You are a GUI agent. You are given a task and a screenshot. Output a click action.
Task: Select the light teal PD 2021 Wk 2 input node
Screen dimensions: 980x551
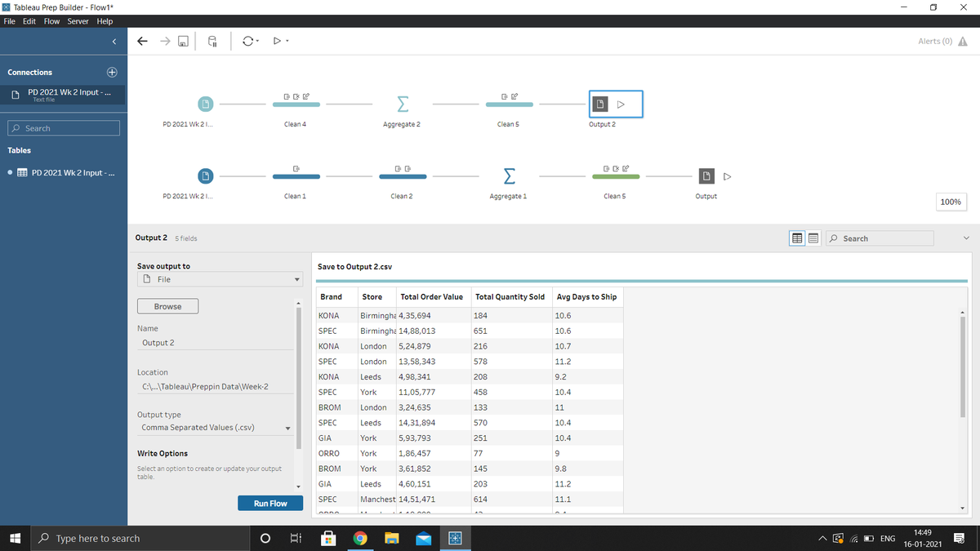(207, 104)
